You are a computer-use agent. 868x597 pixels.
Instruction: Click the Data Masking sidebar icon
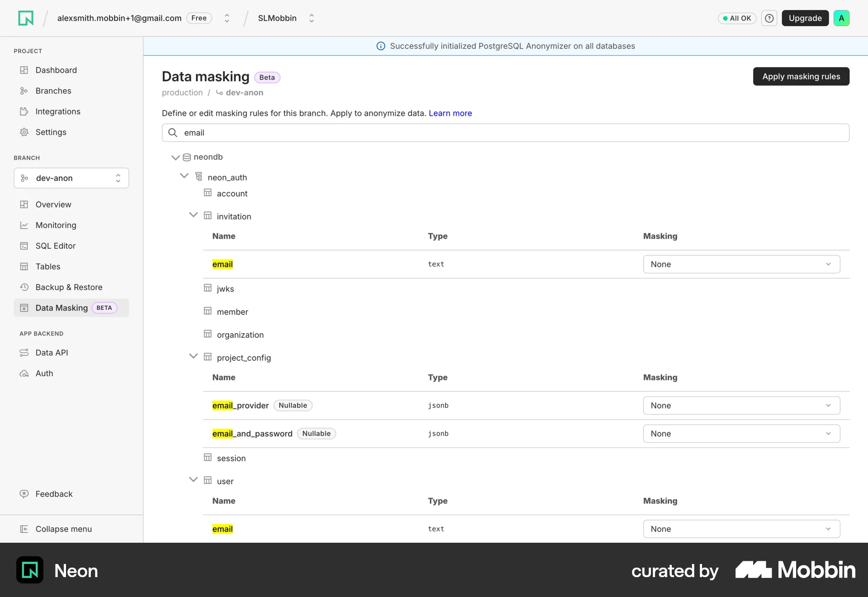pos(24,308)
